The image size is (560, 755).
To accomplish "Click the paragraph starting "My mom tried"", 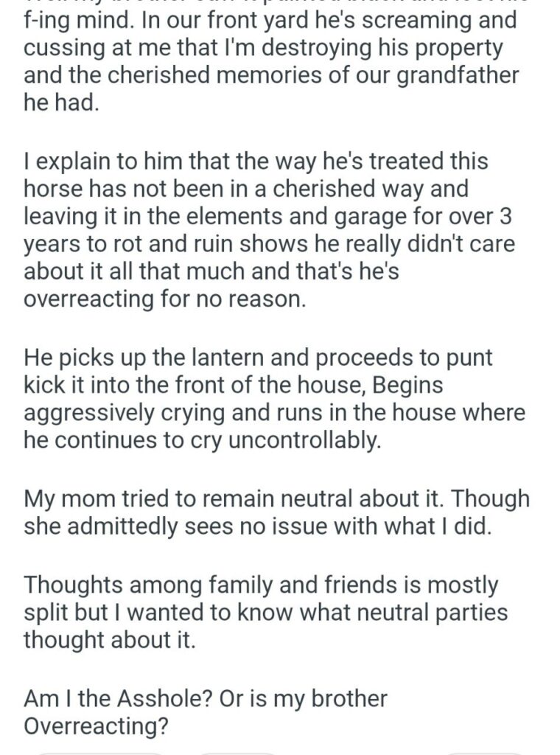I will [x=276, y=512].
